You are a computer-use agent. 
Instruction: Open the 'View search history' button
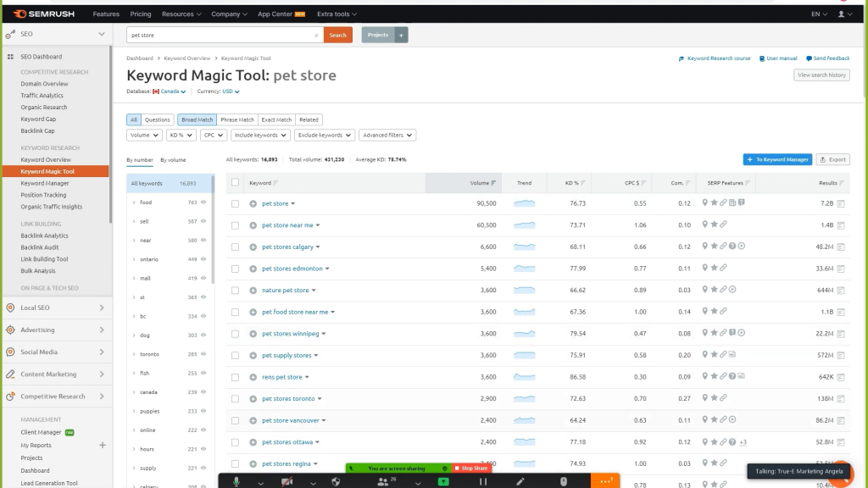click(821, 75)
